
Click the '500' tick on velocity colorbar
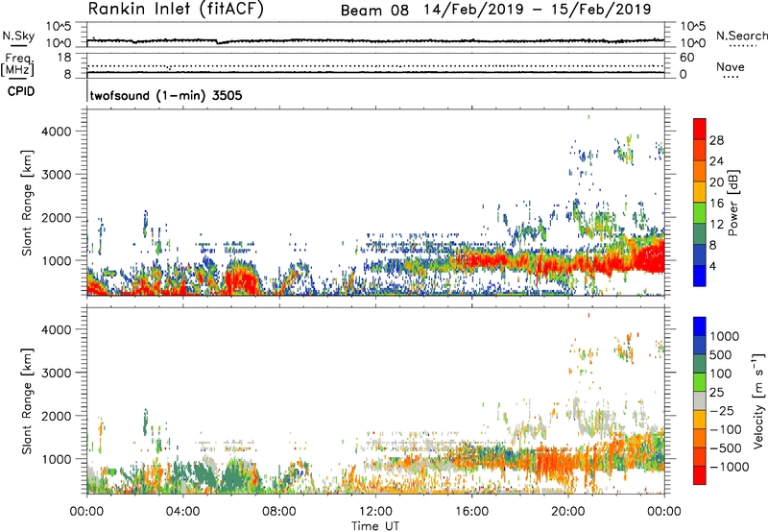tap(721, 355)
